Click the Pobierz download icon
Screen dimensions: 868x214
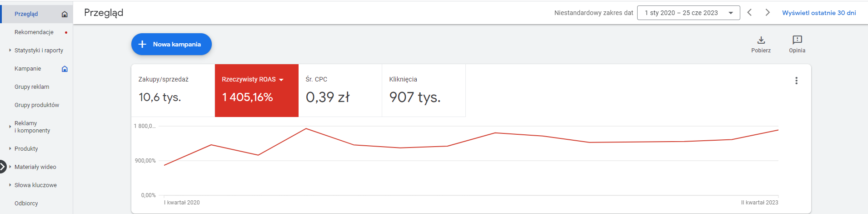pyautogui.click(x=761, y=40)
